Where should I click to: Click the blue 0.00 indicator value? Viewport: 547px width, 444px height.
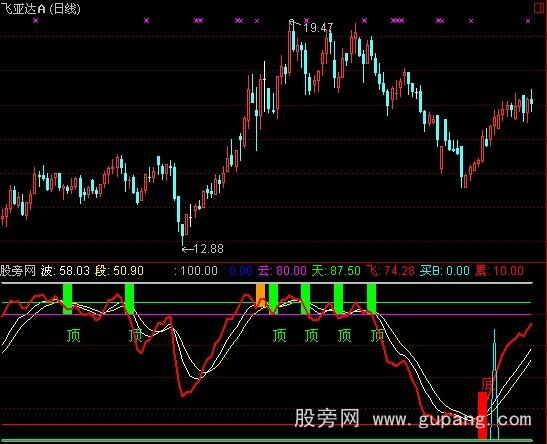(x=241, y=270)
